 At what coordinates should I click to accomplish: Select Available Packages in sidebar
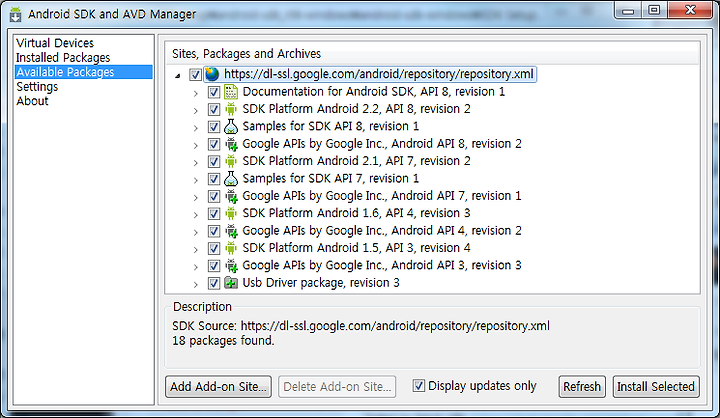(x=84, y=72)
